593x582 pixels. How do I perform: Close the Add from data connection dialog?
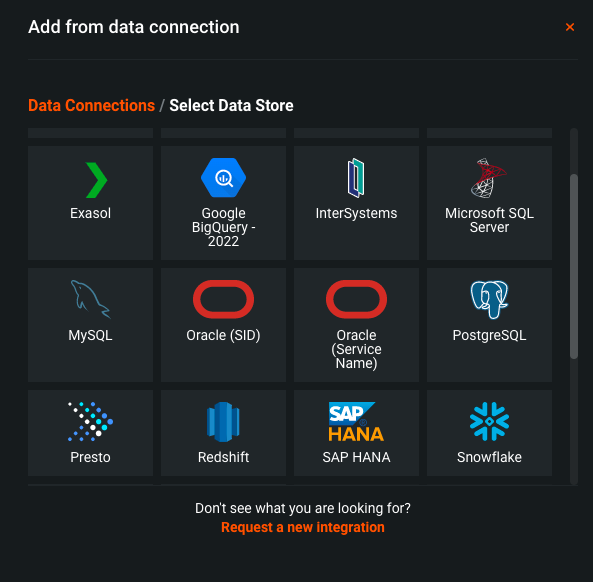570,27
